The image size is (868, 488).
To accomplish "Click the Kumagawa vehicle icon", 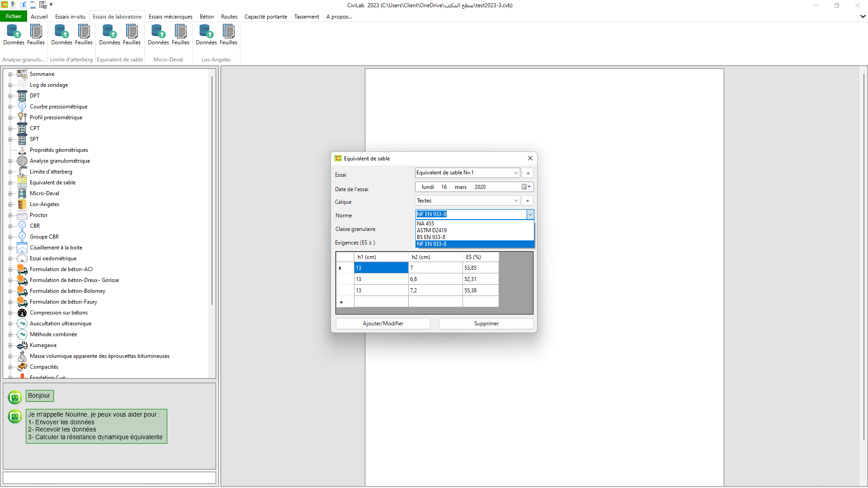I will click(x=22, y=345).
